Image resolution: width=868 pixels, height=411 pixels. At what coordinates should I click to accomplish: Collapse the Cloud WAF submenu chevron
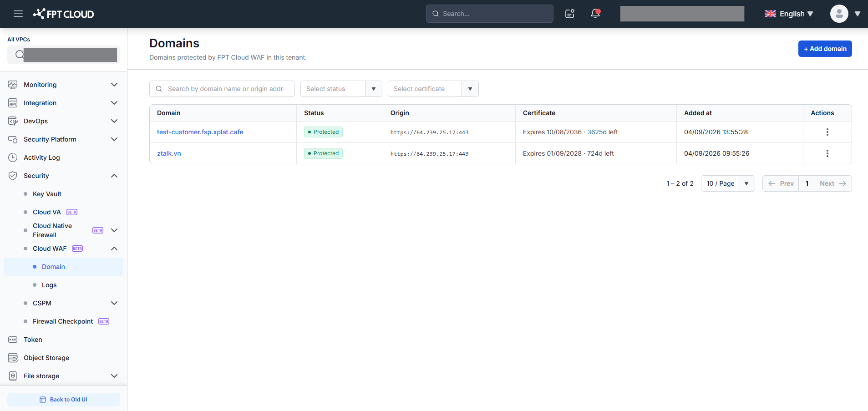pos(114,249)
